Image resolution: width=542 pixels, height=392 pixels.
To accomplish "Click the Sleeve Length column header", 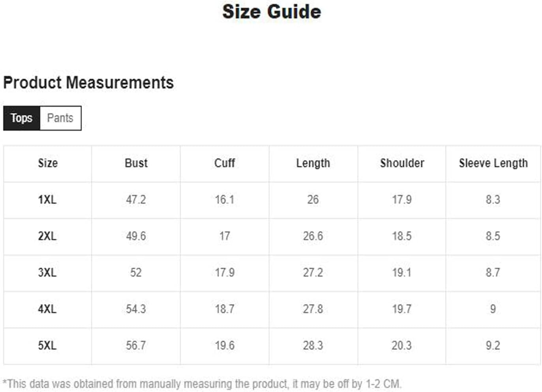I will pyautogui.click(x=493, y=163).
